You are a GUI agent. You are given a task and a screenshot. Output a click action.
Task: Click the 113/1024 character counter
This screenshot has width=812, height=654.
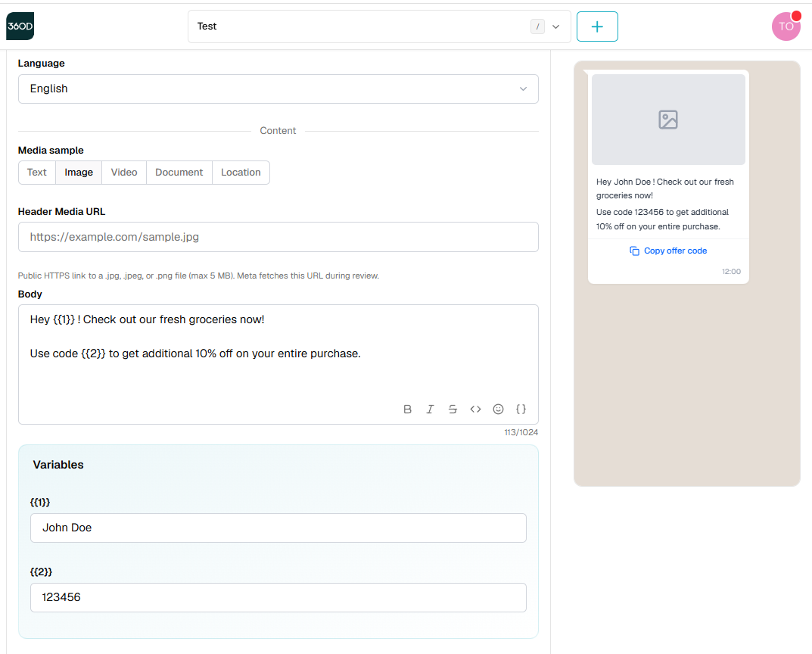click(x=521, y=432)
